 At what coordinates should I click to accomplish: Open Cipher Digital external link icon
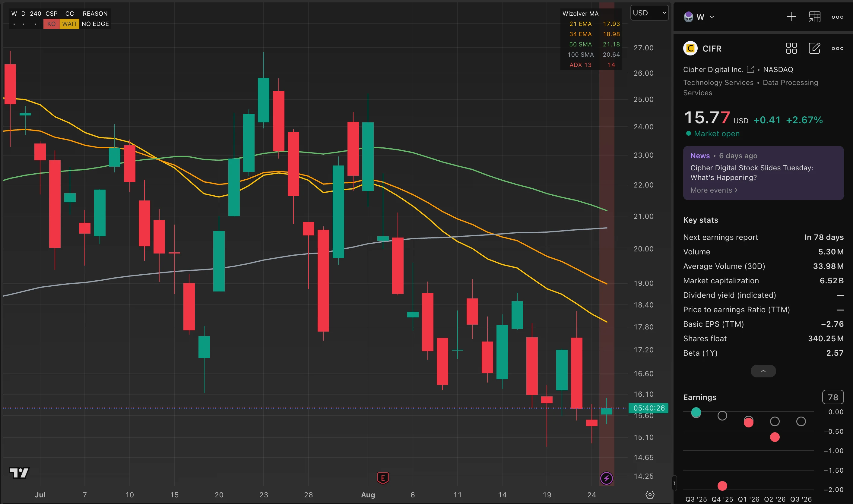pyautogui.click(x=750, y=69)
